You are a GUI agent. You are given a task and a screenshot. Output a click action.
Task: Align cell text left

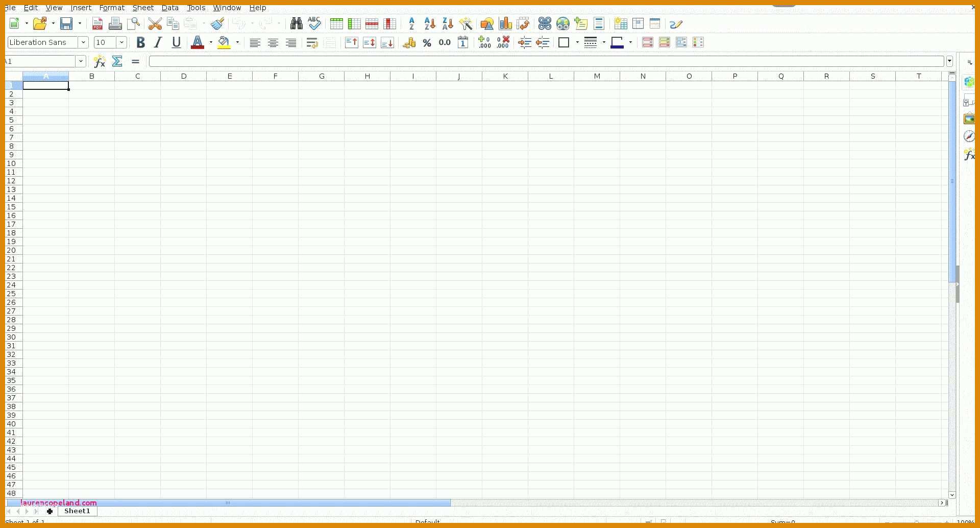pyautogui.click(x=255, y=43)
